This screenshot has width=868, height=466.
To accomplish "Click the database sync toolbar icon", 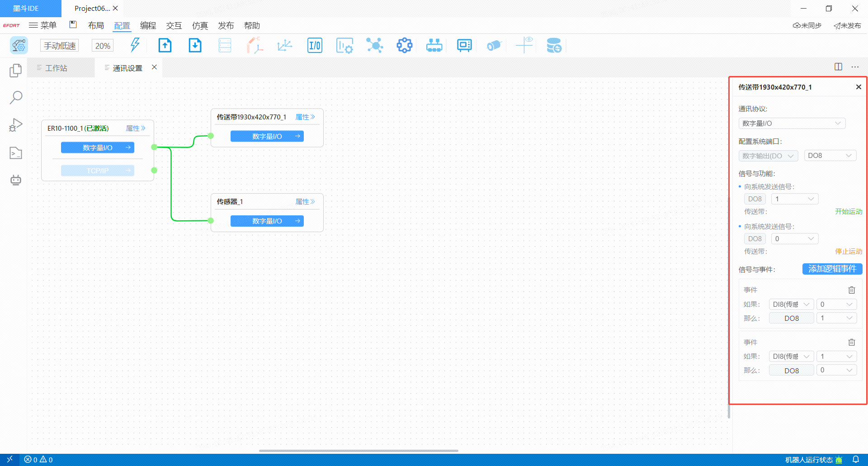I will point(553,46).
